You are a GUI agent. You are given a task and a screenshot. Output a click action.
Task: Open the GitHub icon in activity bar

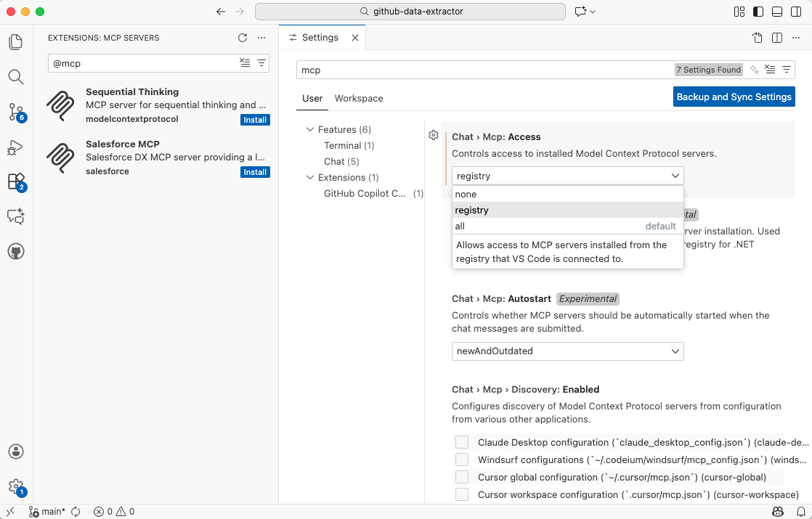[16, 251]
